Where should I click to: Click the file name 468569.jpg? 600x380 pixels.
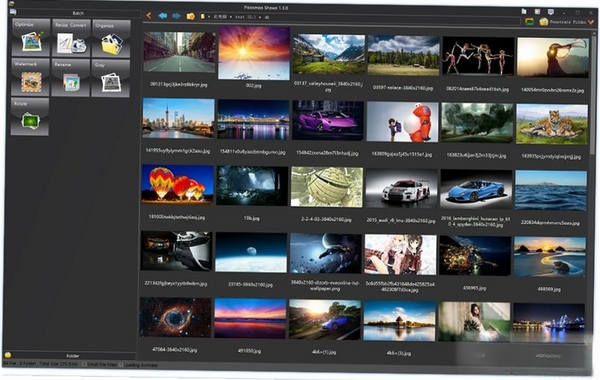point(549,289)
